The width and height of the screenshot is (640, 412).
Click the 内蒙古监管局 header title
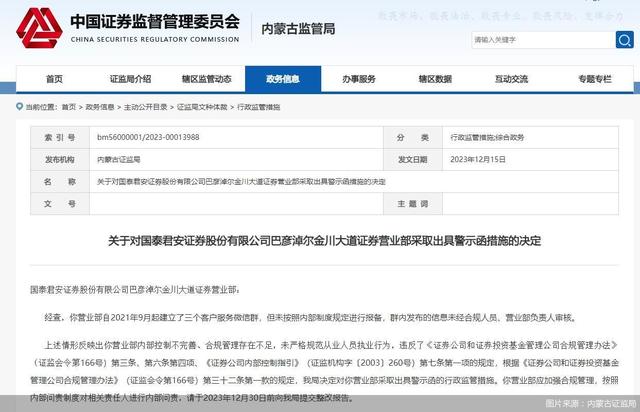(298, 29)
